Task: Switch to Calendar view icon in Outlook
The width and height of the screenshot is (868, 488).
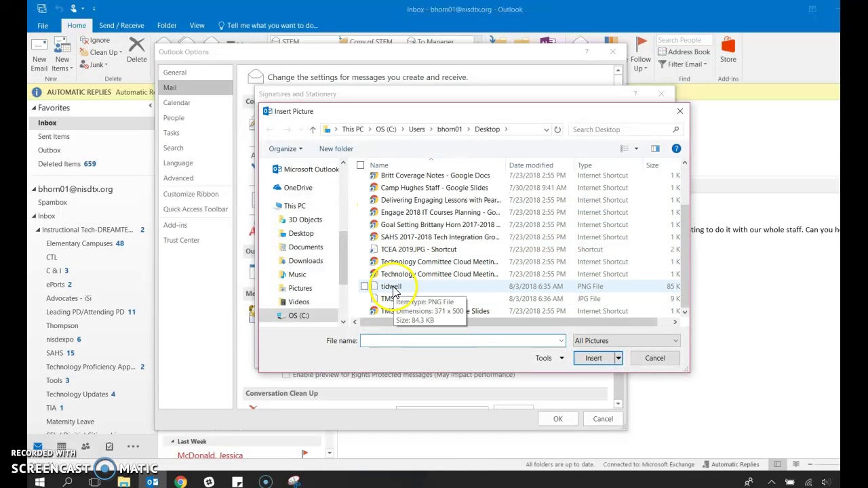Action: (x=62, y=447)
